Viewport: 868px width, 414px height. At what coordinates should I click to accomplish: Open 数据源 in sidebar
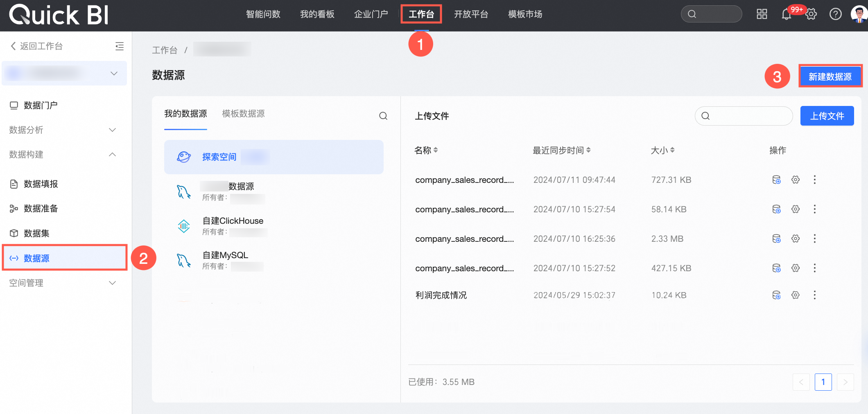click(64, 258)
